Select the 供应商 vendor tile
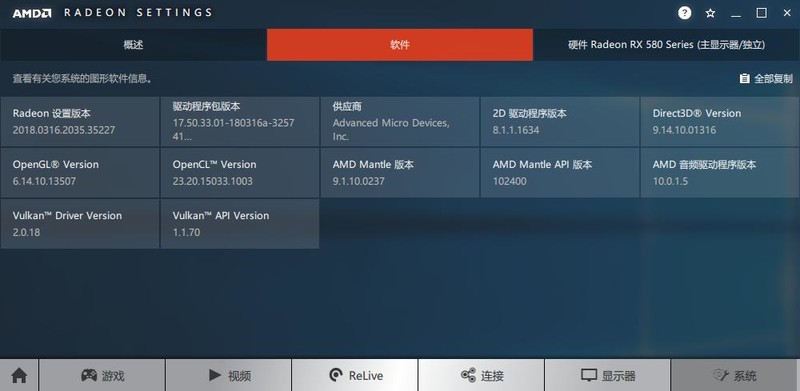Viewport: 800px width, 391px height. point(400,121)
